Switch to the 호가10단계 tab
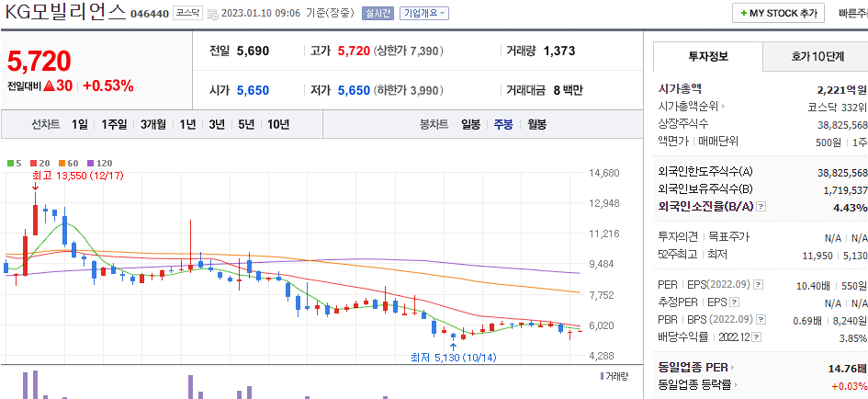Image resolution: width=868 pixels, height=399 pixels. coord(817,56)
